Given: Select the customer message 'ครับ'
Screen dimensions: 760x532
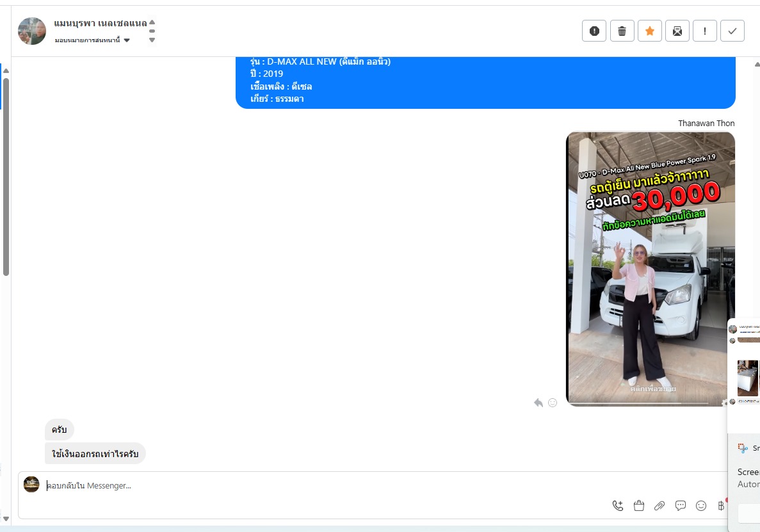Looking at the screenshot, I should click(59, 430).
